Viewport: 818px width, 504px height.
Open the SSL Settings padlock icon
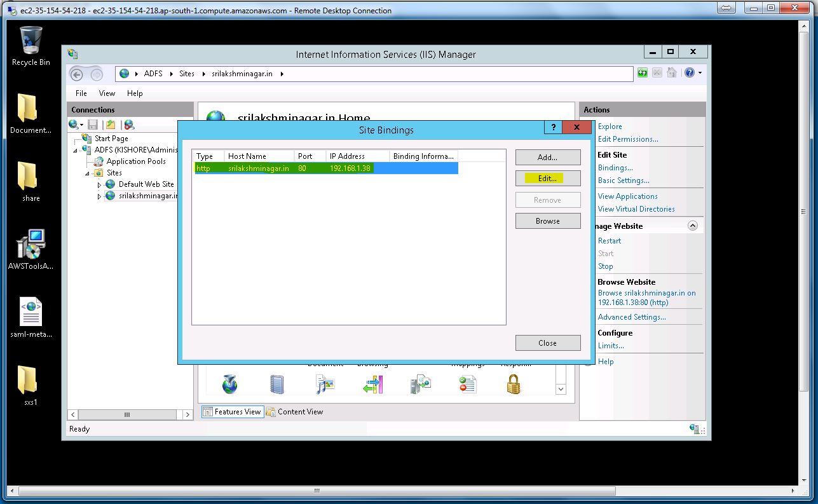pos(514,384)
